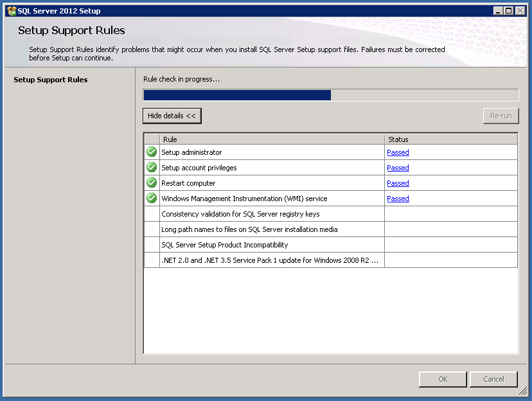Minimize the SQL Server 2012 Setup window
This screenshot has height=401, width=532.
498,11
